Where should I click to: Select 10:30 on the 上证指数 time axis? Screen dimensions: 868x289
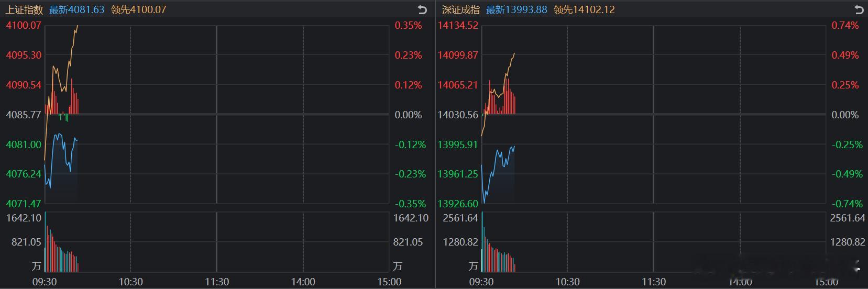(x=130, y=282)
